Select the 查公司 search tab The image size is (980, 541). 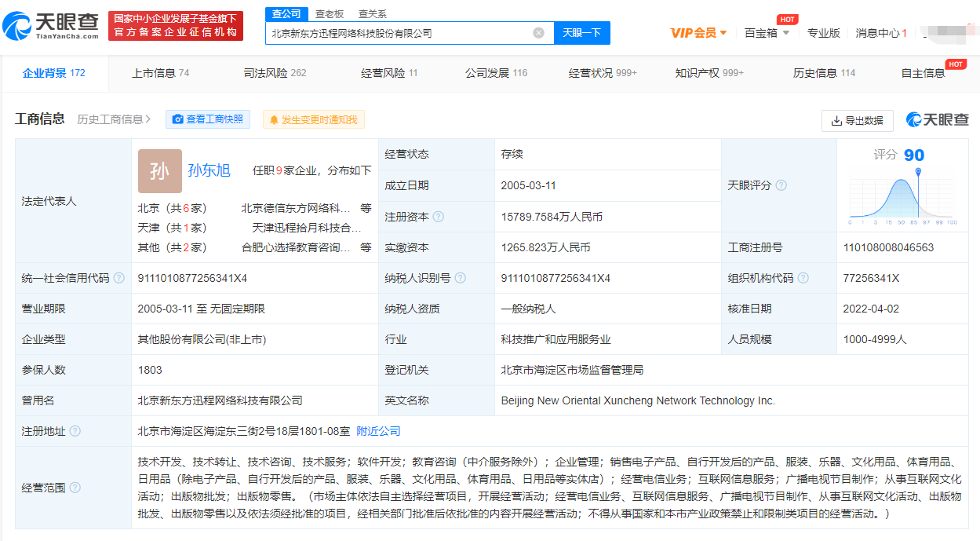[286, 13]
